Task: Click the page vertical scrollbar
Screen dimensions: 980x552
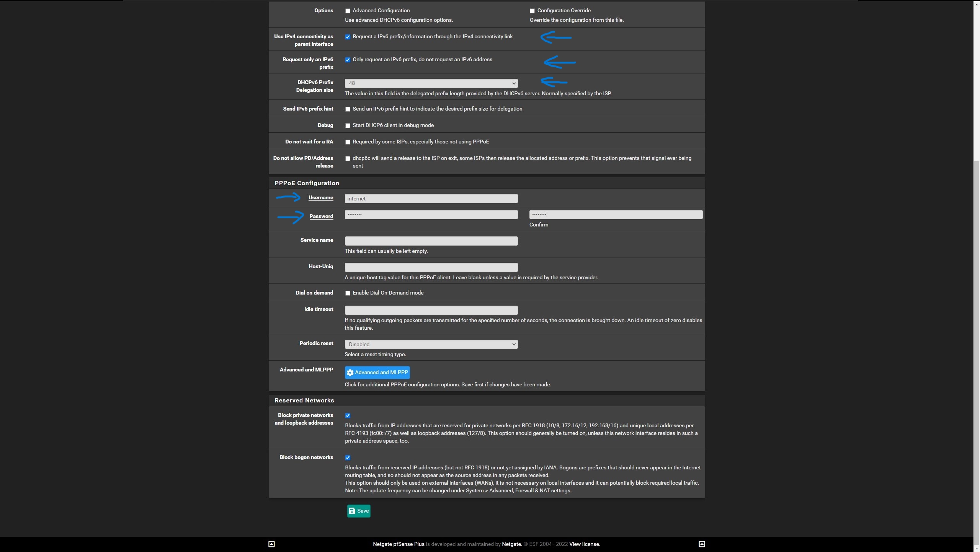Action: (x=976, y=344)
